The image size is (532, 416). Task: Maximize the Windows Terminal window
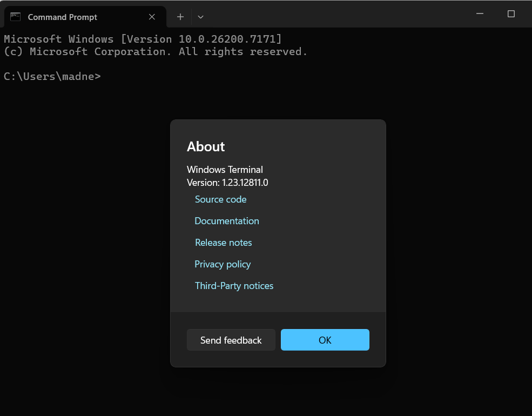(511, 14)
